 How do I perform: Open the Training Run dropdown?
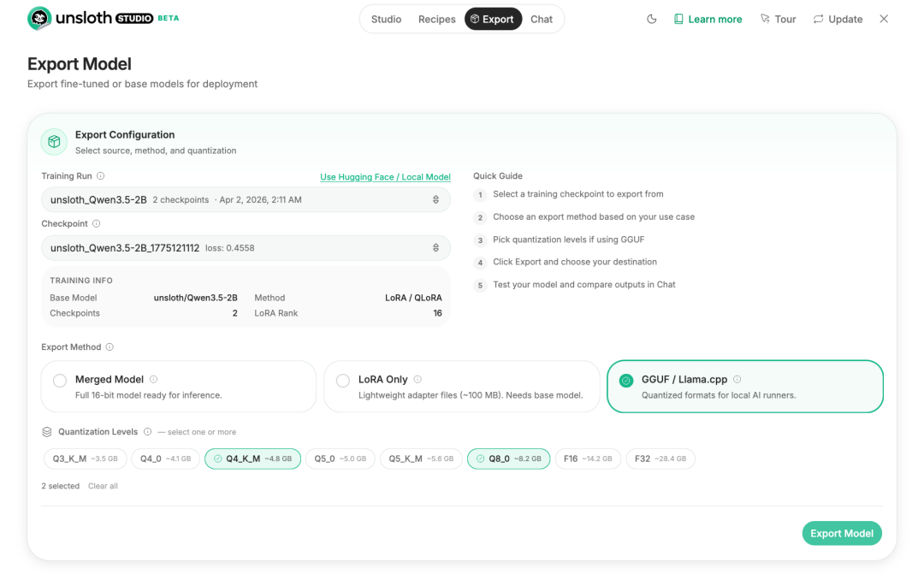246,200
